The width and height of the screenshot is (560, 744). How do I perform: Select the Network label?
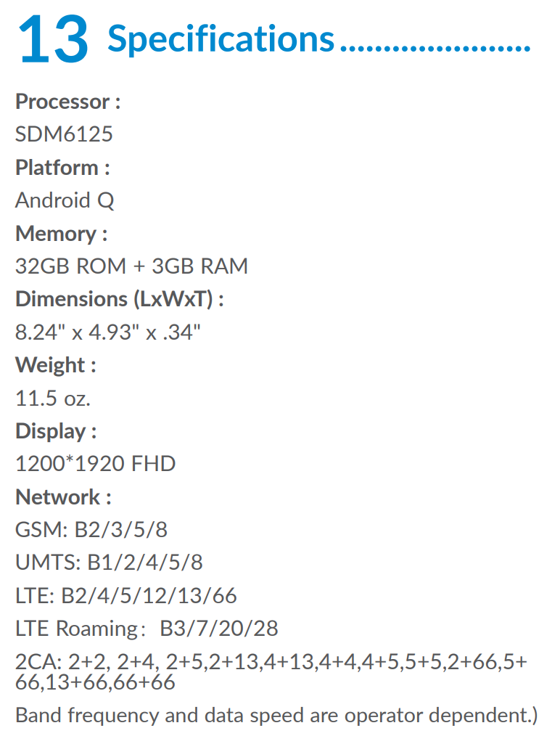pyautogui.click(x=63, y=497)
